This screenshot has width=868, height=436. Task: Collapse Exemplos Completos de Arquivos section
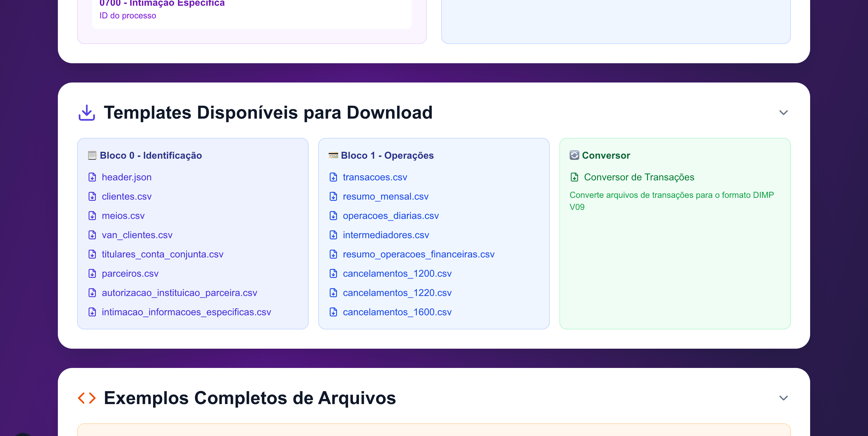pyautogui.click(x=783, y=398)
